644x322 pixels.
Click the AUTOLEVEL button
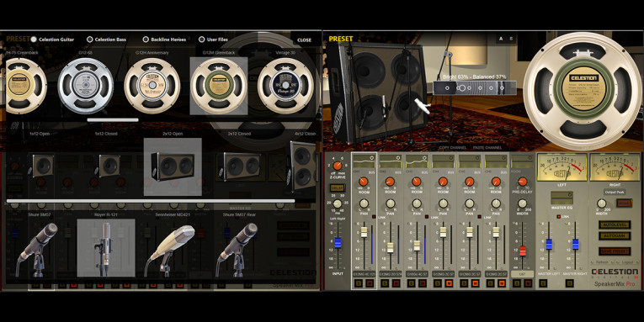click(x=614, y=224)
